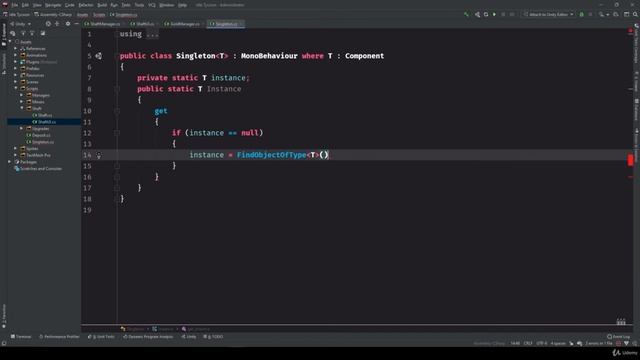This screenshot has width=640, height=360.
Task: Click the Assembly-CSharp breadcrumb
Action: click(53, 15)
